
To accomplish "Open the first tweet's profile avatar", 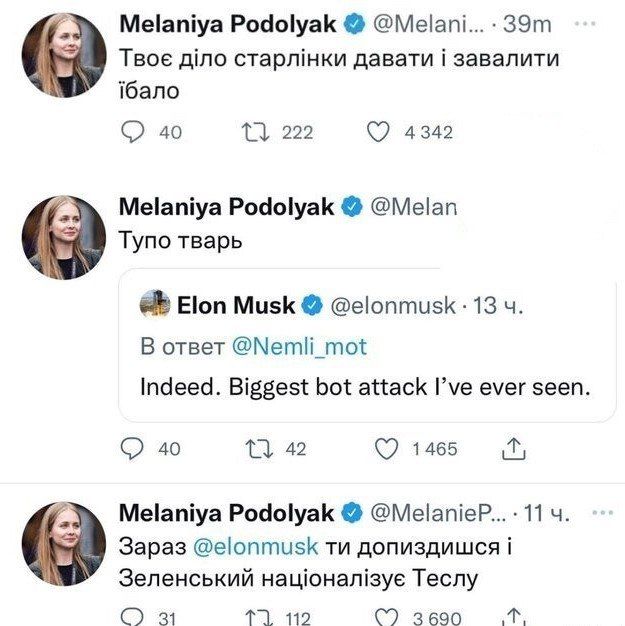I will click(64, 54).
